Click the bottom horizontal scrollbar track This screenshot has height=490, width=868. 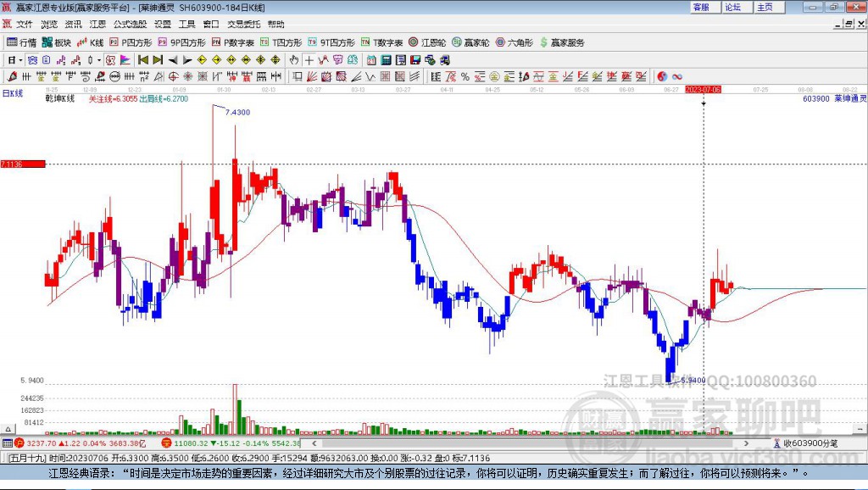pyautogui.click(x=533, y=443)
